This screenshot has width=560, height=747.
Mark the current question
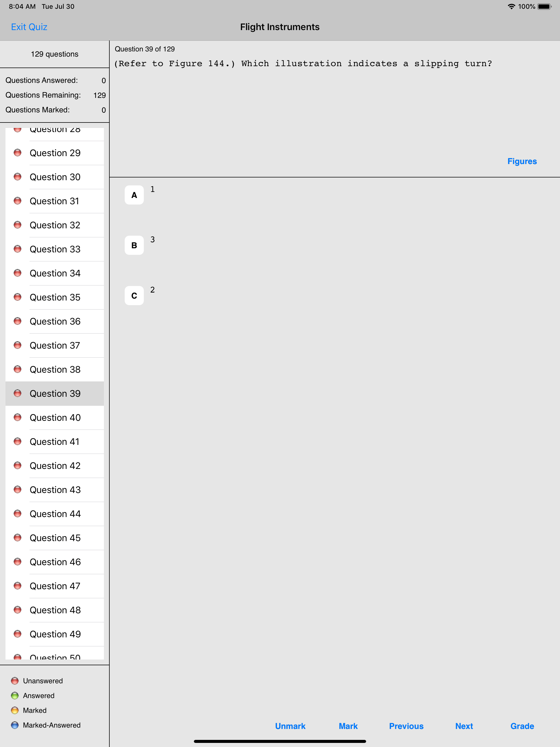[x=348, y=726]
